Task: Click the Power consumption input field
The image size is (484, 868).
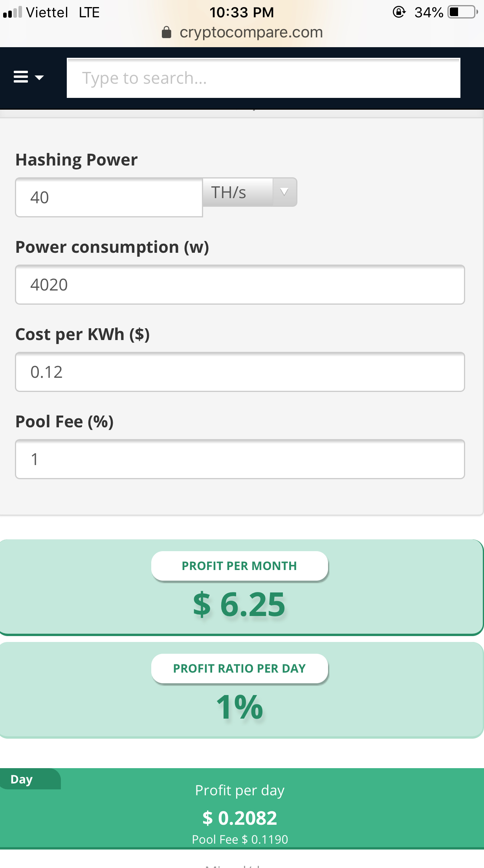Action: click(x=240, y=285)
